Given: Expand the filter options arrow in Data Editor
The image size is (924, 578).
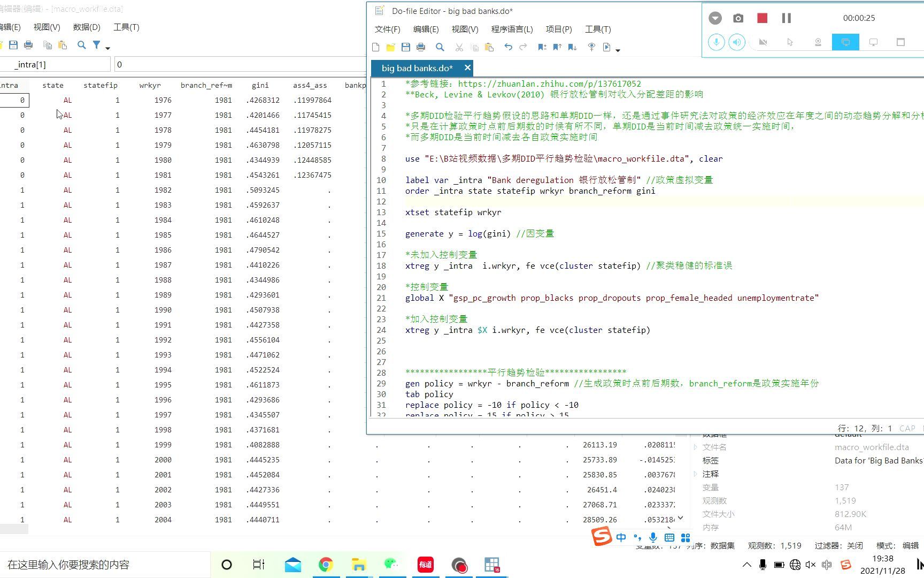Looking at the screenshot, I should [x=107, y=48].
